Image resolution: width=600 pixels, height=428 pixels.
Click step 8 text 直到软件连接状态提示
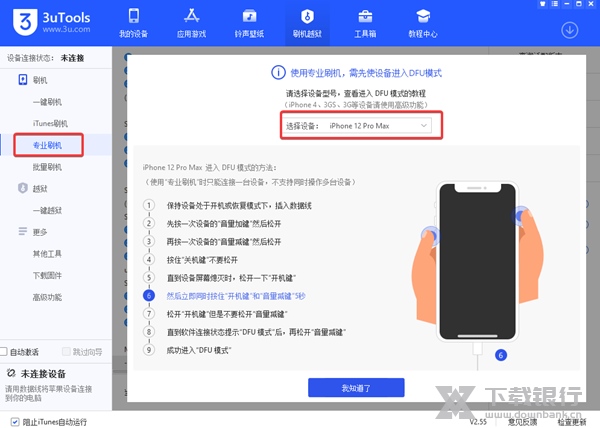[256, 332]
